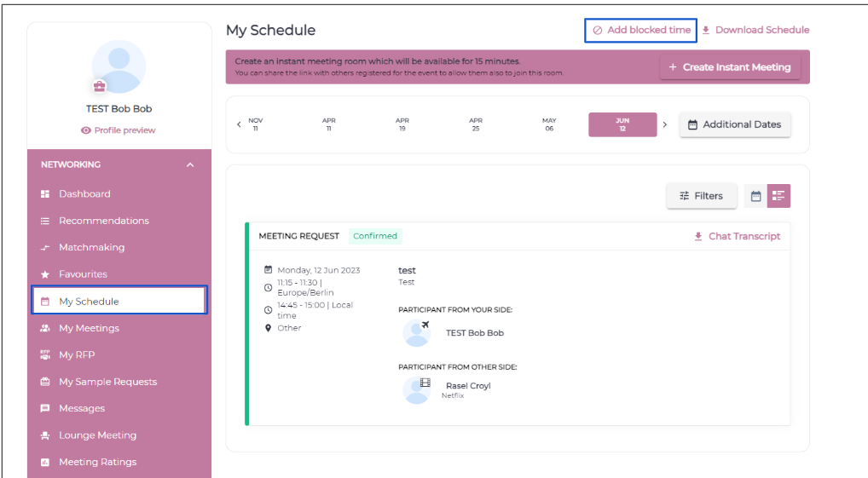Viewport: 868px width, 478px height.
Task: Show previous dates with left chevron
Action: click(x=239, y=124)
